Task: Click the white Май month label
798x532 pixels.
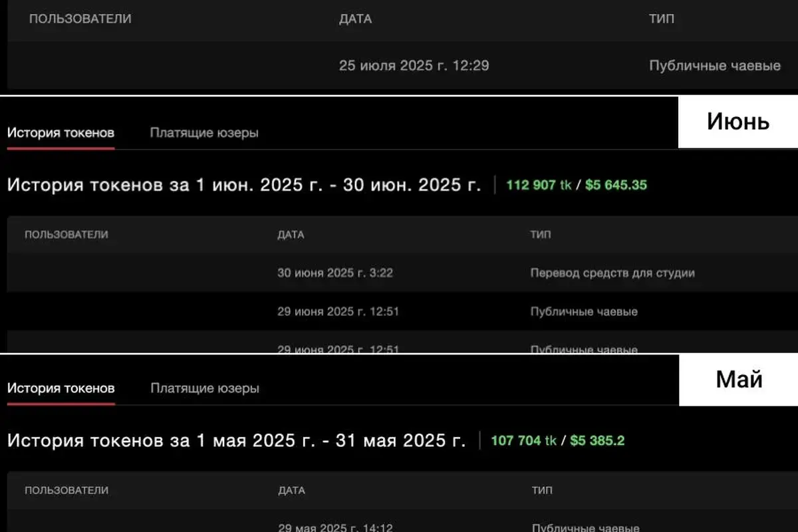Action: (x=738, y=380)
